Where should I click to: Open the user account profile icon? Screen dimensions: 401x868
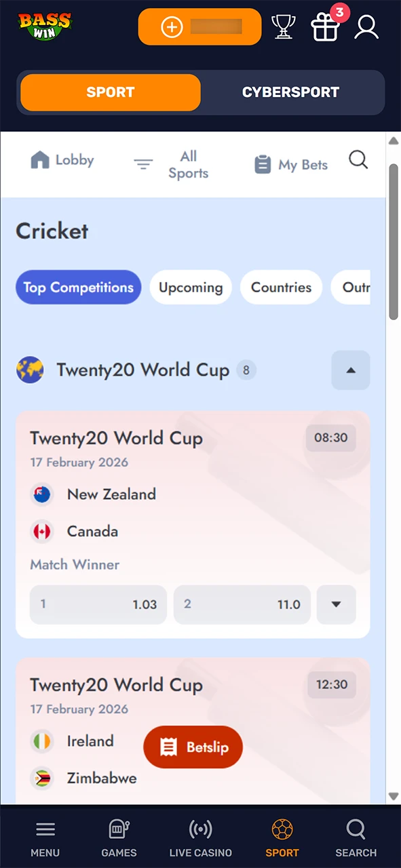(x=366, y=27)
